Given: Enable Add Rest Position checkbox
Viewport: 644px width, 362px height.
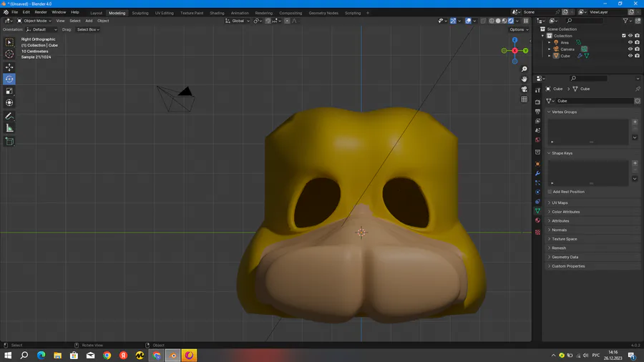Looking at the screenshot, I should pyautogui.click(x=550, y=192).
